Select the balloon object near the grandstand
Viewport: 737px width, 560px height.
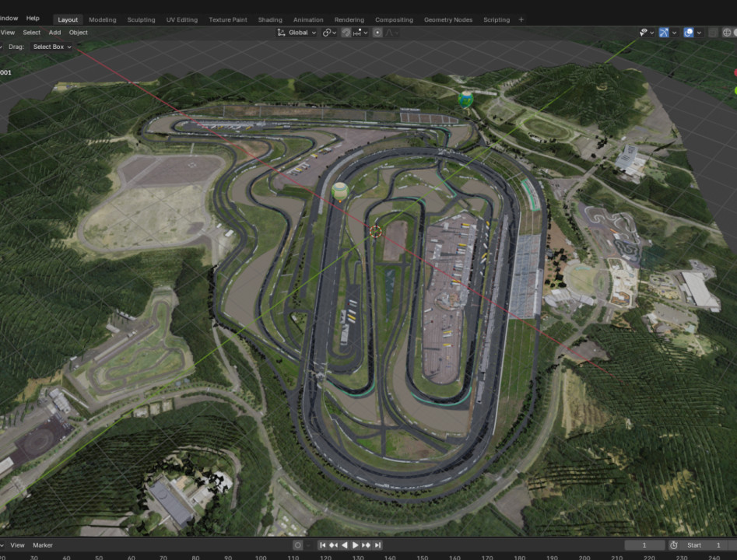(x=465, y=100)
